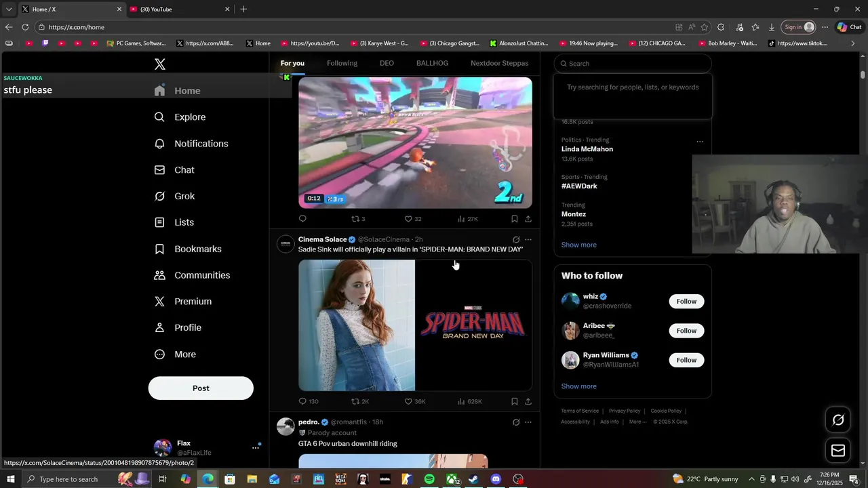Open the Sadie Sink photo thumbnail
Screen dimensions: 868x488
pyautogui.click(x=357, y=325)
